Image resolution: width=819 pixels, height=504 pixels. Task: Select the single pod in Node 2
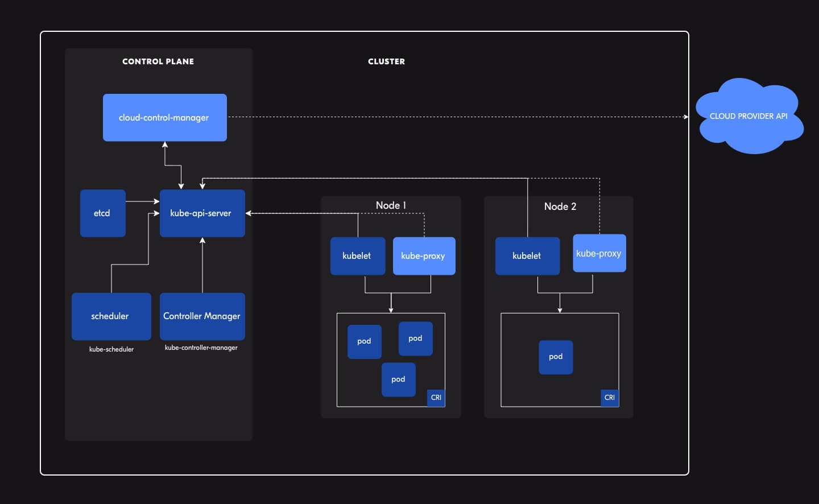tap(556, 357)
